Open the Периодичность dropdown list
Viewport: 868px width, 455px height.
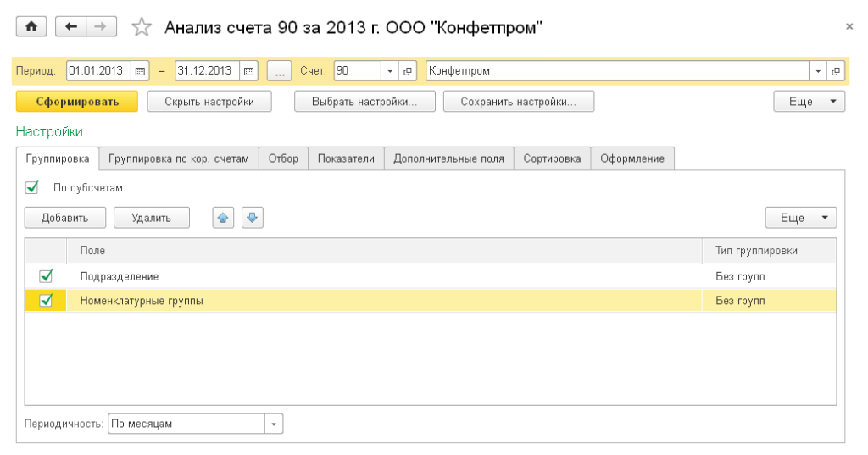(x=274, y=424)
